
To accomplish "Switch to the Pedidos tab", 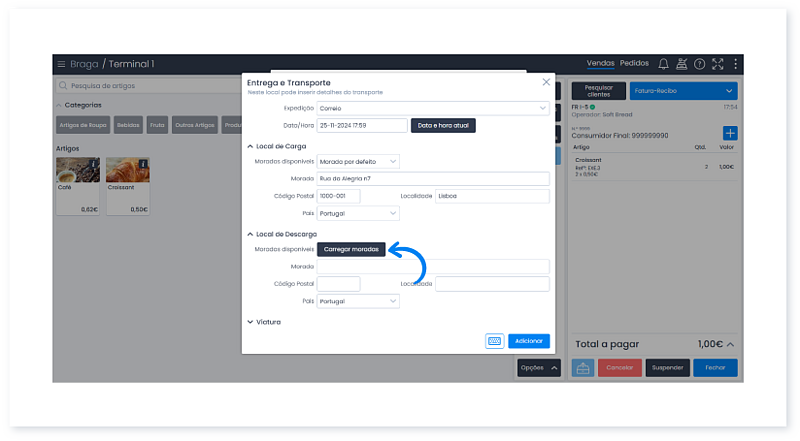I will [634, 64].
